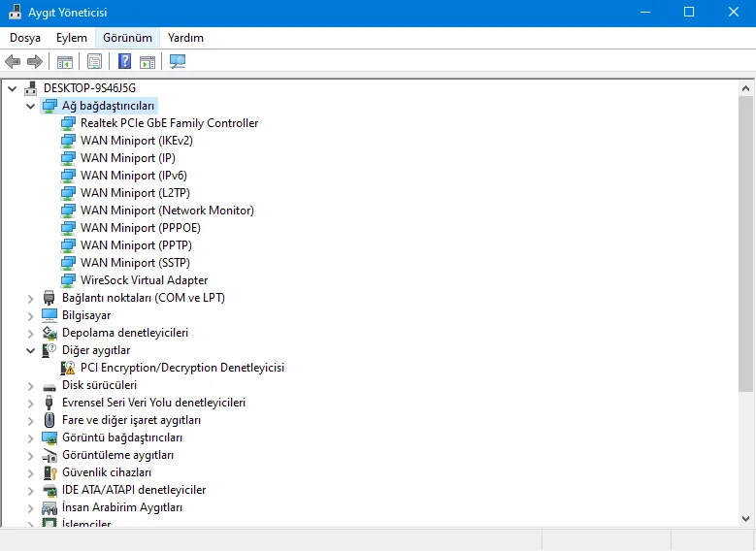Image resolution: width=756 pixels, height=551 pixels.
Task: Close the Aygıt Yöneticisi window
Action: point(734,12)
